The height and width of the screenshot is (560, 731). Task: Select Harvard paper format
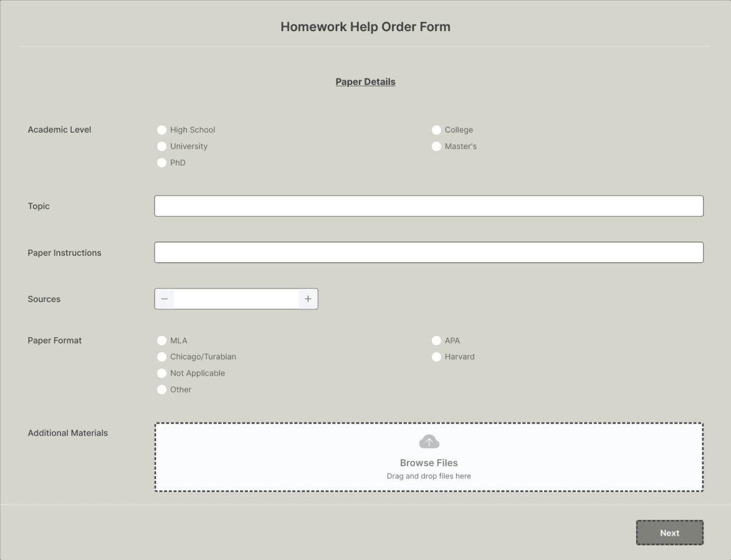point(436,357)
